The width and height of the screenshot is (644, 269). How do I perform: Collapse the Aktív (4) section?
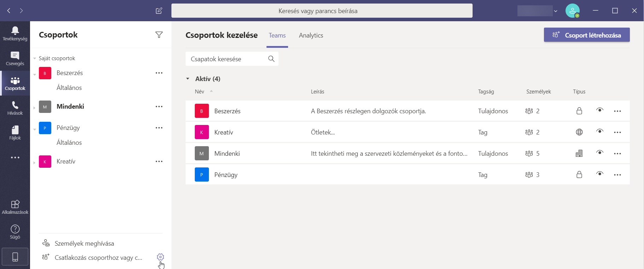(188, 79)
